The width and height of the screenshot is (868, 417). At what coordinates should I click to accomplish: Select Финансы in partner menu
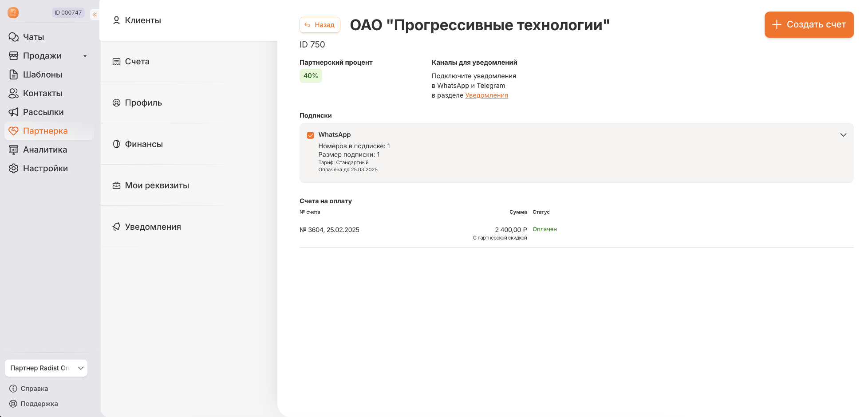pyautogui.click(x=144, y=144)
